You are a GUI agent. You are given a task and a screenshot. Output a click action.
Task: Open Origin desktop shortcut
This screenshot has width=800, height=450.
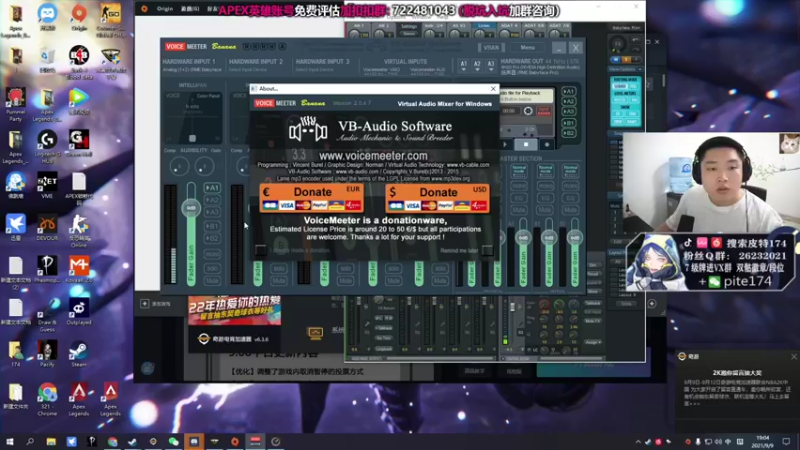click(x=79, y=17)
